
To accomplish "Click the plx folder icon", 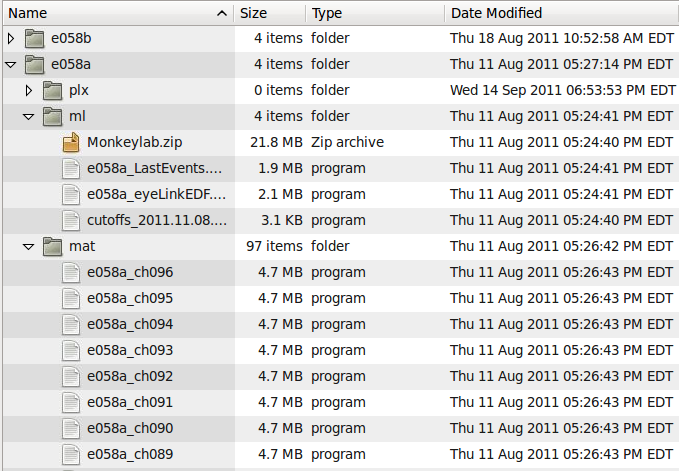I will (54, 90).
